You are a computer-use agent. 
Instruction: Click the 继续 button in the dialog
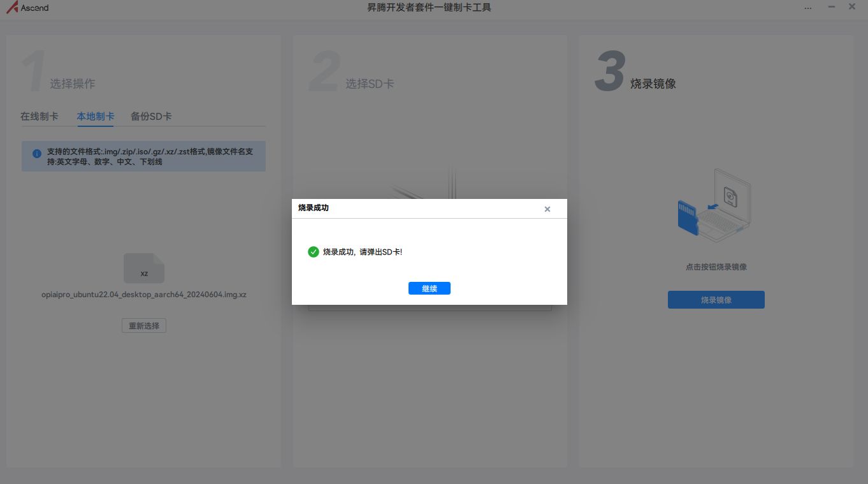tap(429, 288)
